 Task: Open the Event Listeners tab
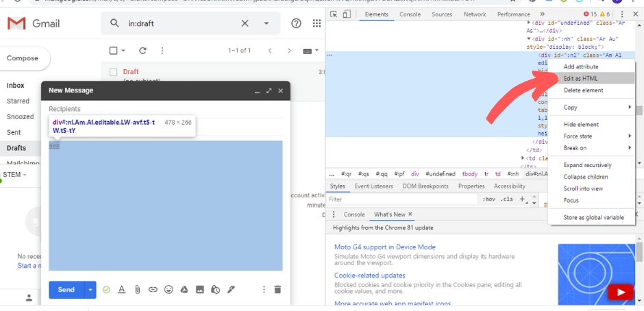click(x=374, y=186)
